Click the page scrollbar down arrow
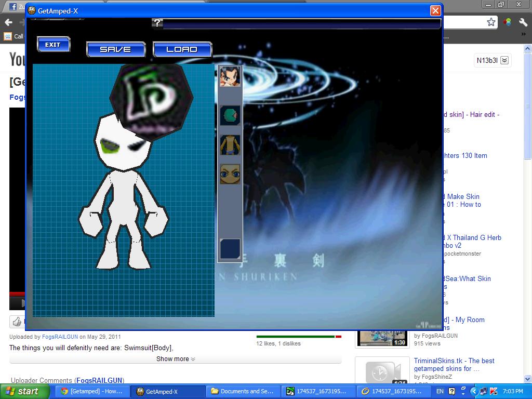Image resolution: width=532 pixels, height=399 pixels. [x=528, y=379]
